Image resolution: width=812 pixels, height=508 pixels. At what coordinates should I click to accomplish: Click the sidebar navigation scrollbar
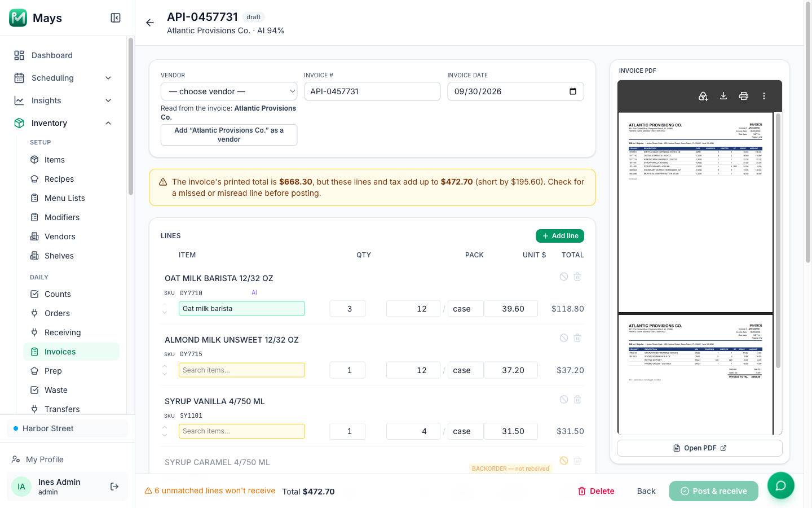tap(131, 116)
